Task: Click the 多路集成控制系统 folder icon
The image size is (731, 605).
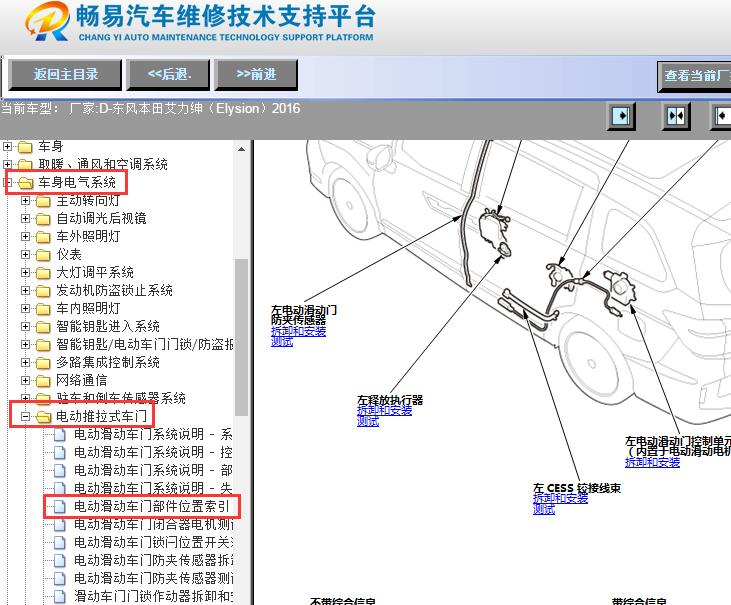Action: pos(43,363)
